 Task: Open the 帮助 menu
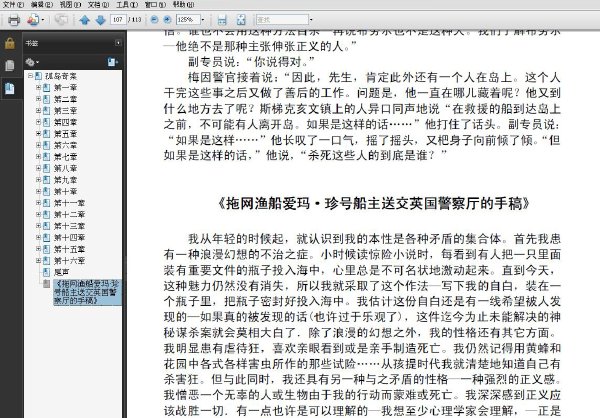pyautogui.click(x=183, y=5)
